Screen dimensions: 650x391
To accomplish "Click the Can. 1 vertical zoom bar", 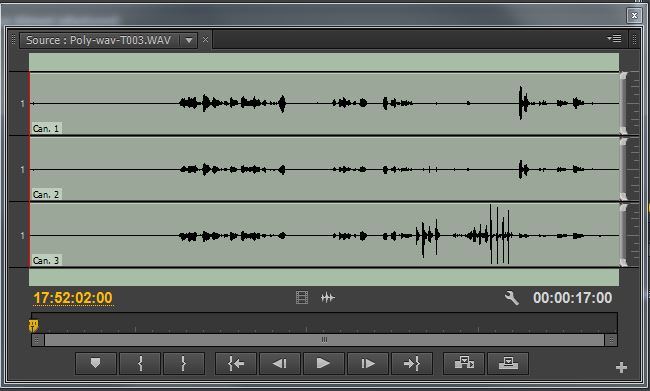I will [x=623, y=103].
